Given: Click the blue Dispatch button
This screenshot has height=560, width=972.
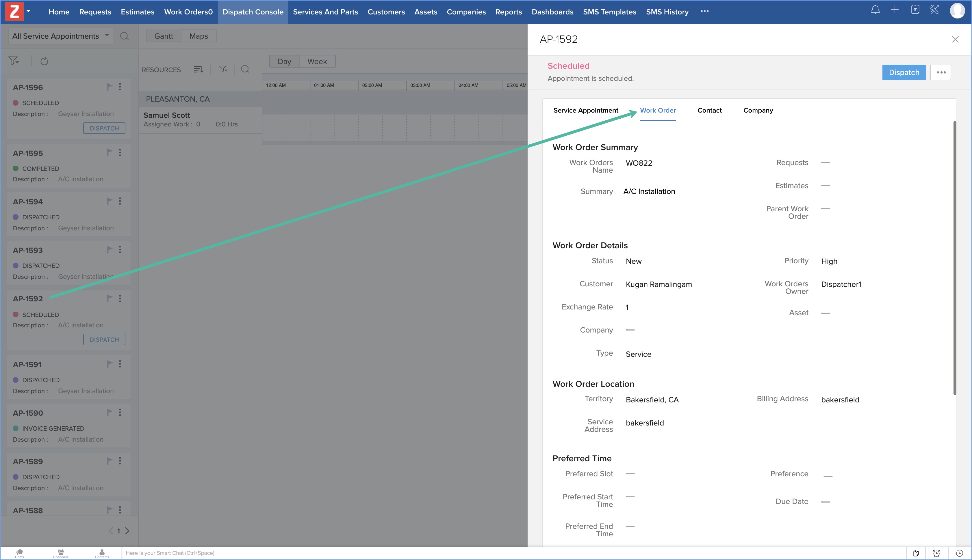Looking at the screenshot, I should click(x=904, y=72).
